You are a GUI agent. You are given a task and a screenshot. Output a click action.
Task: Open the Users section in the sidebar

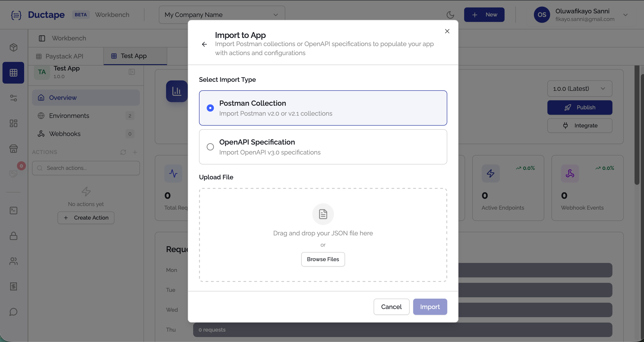[x=13, y=261]
